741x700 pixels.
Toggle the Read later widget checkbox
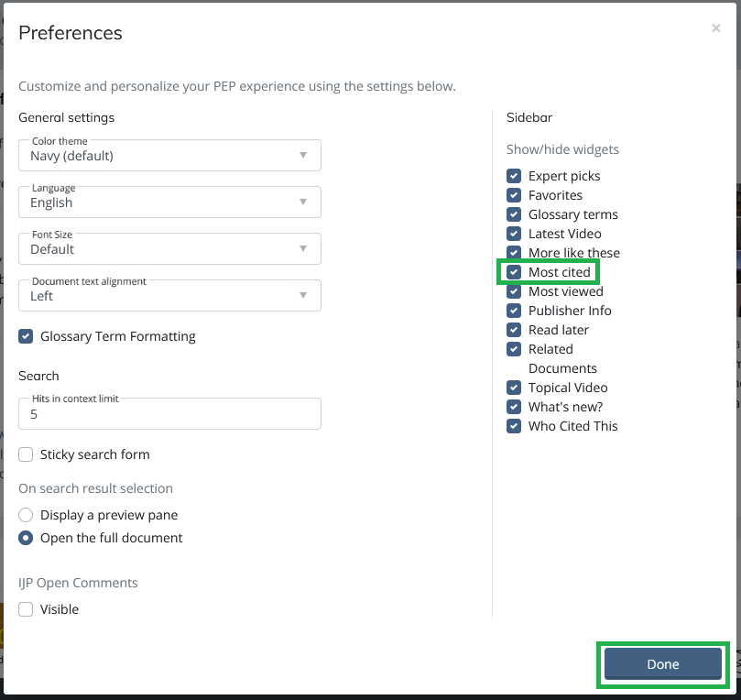[x=514, y=330]
